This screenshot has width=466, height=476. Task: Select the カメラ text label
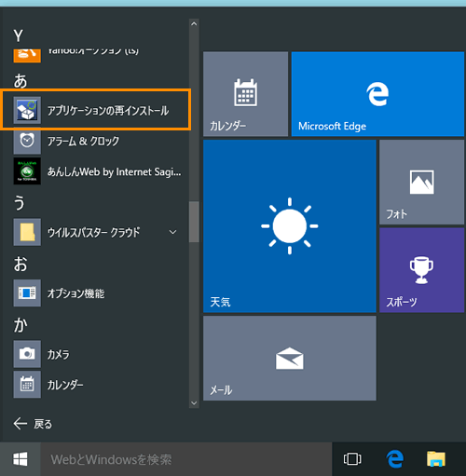pos(59,354)
